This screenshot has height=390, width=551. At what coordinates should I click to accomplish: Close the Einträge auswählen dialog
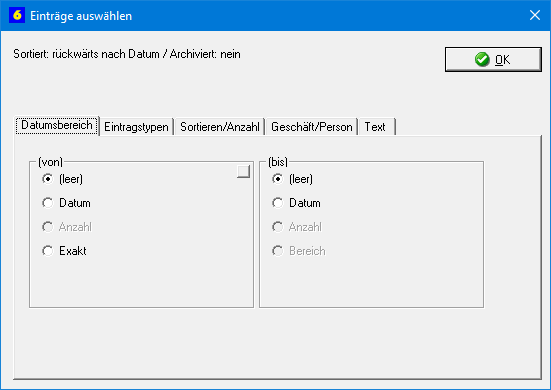(x=534, y=15)
